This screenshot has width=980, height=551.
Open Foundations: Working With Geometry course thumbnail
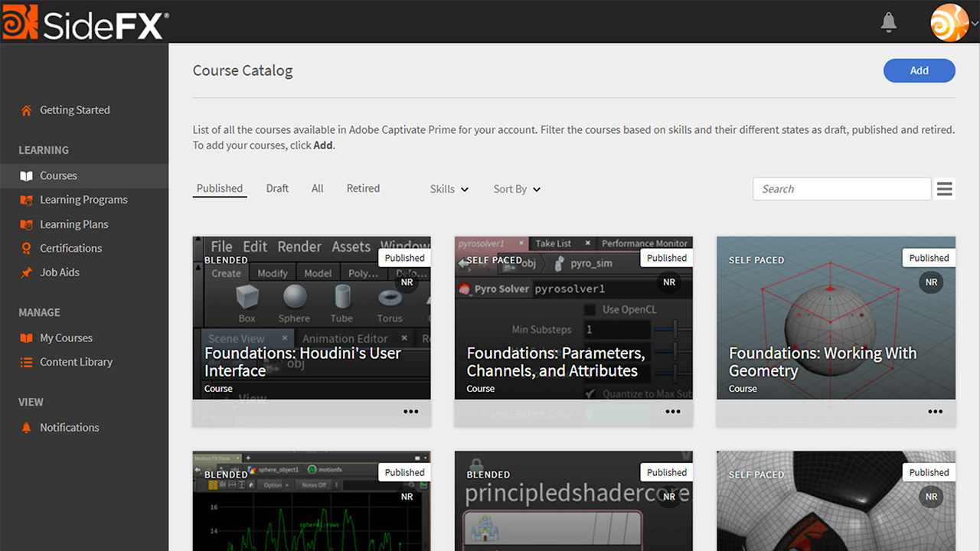(835, 321)
